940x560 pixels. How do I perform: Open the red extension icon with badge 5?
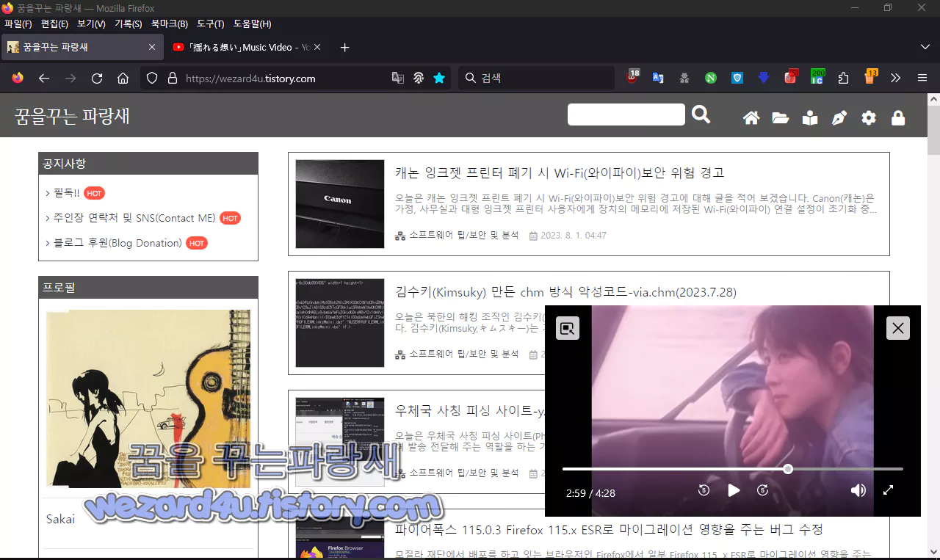[791, 77]
